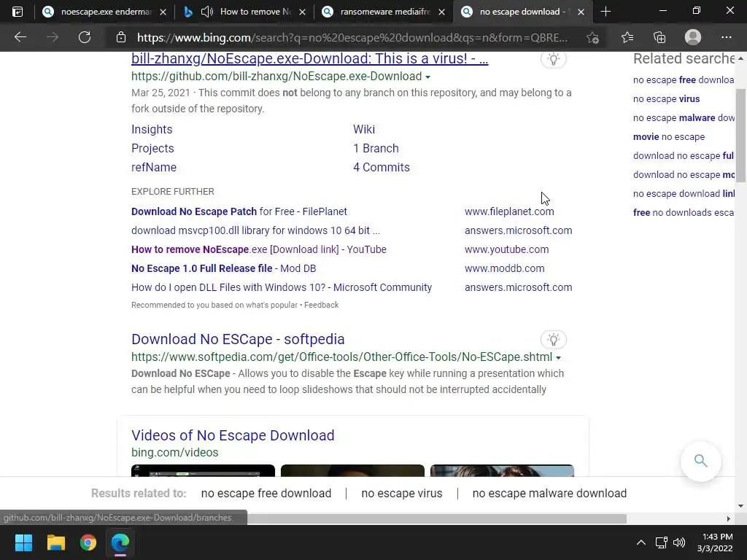Open 'How do I open DLL Files' link
The width and height of the screenshot is (747, 560).
[x=282, y=287]
